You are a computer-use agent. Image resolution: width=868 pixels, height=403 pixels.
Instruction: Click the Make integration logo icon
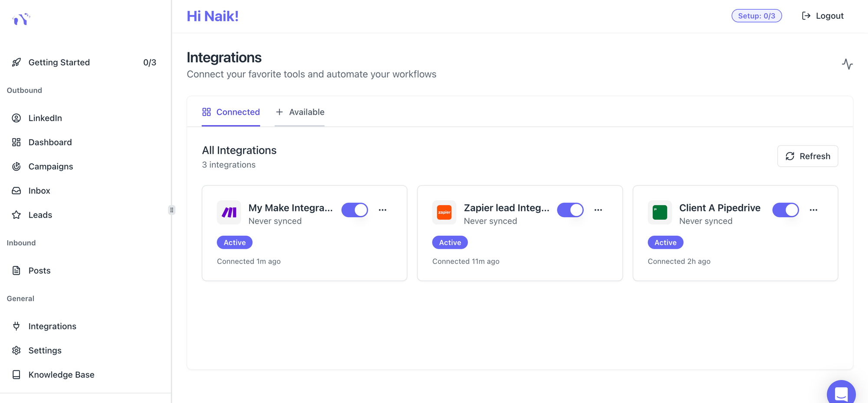point(229,212)
